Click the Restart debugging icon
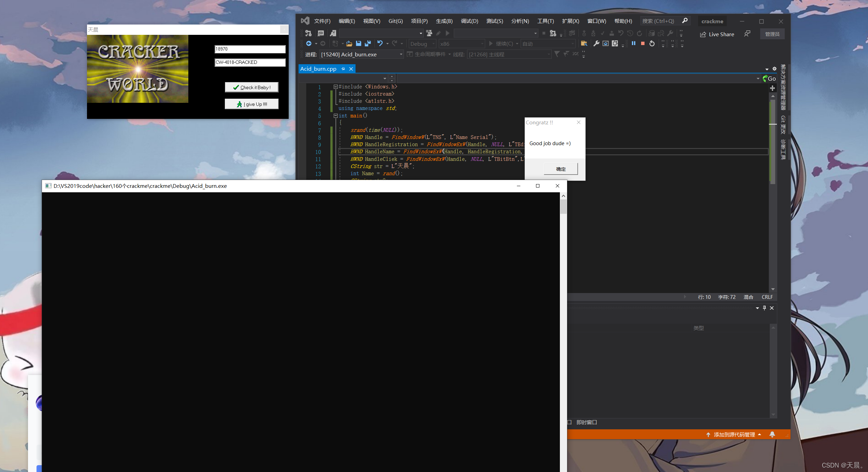The width and height of the screenshot is (868, 472). [x=652, y=43]
